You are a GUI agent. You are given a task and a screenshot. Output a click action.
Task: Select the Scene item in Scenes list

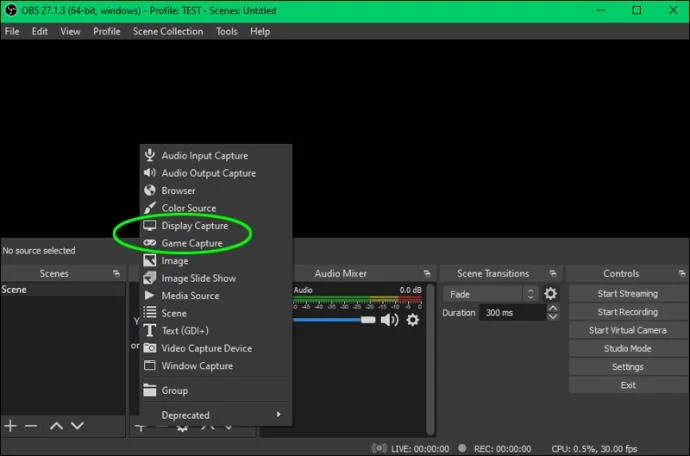click(63, 290)
